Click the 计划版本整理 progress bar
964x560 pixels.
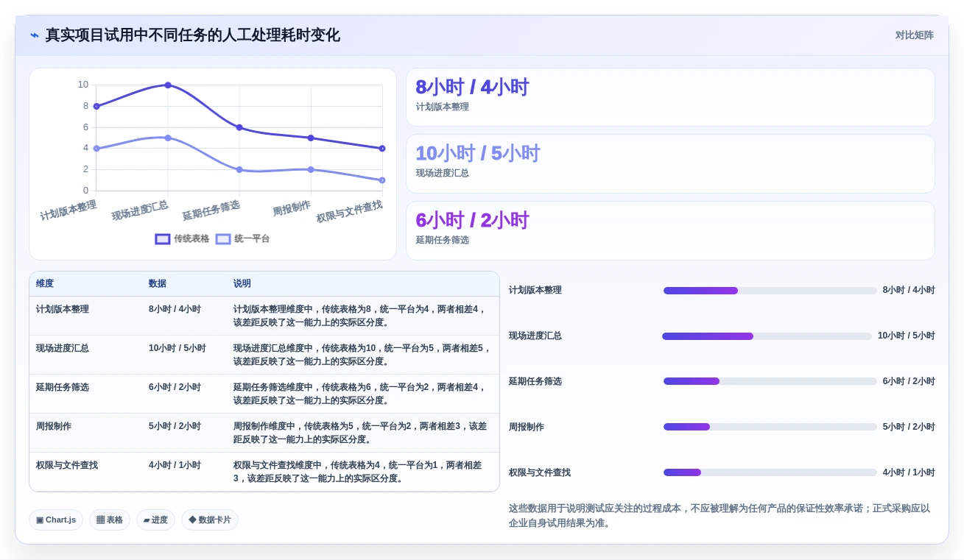coord(770,291)
